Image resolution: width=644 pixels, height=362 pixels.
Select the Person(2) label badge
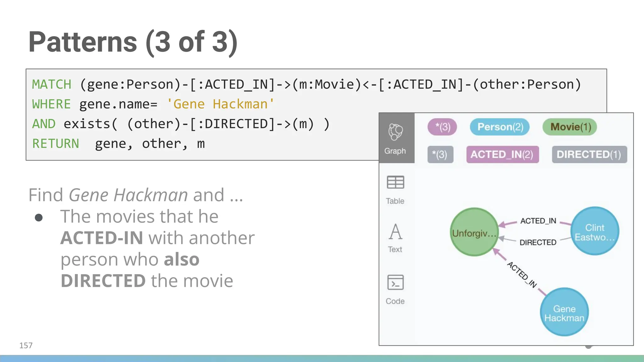tap(500, 127)
